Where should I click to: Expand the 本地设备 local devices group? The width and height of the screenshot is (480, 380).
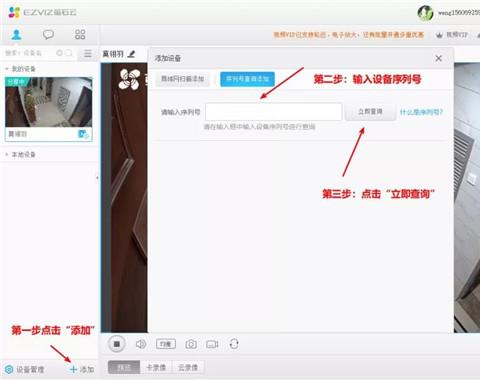click(21, 155)
